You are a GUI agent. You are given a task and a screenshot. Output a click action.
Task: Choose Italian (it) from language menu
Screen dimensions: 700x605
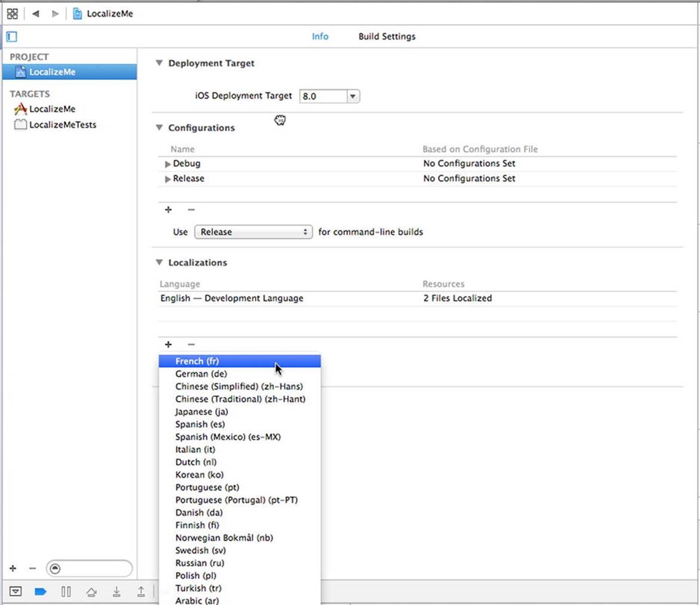coord(240,450)
